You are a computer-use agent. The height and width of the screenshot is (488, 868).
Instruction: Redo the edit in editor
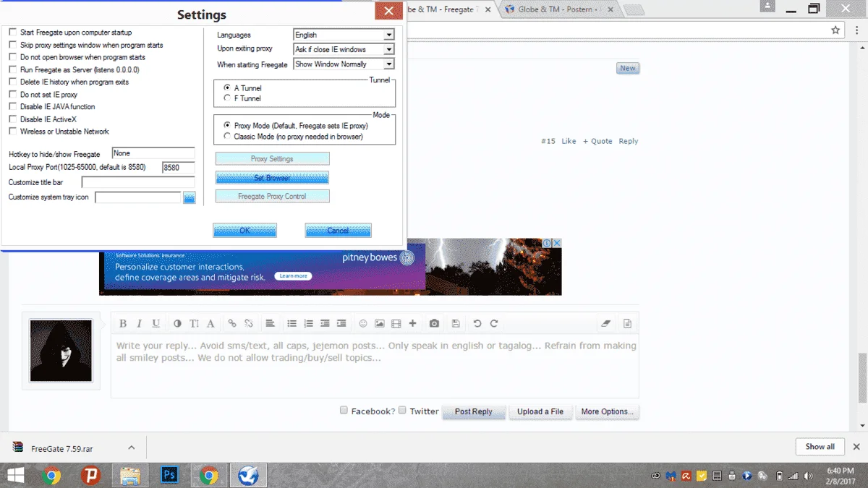pos(494,323)
